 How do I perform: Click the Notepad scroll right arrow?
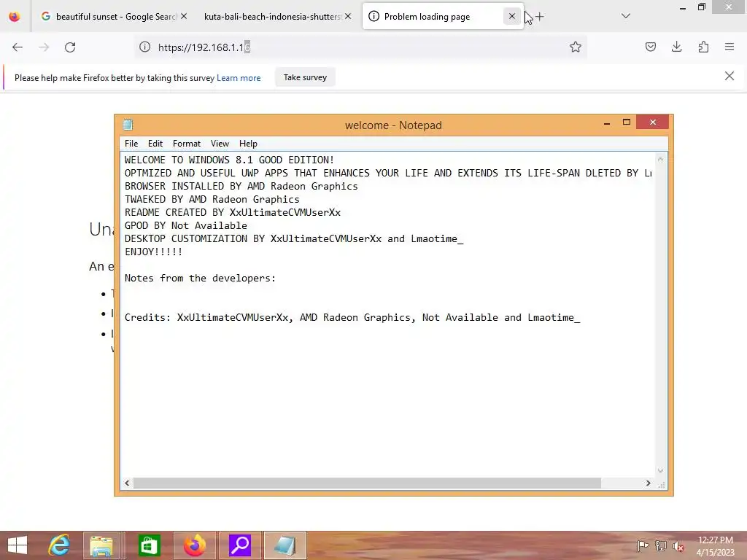click(x=648, y=483)
